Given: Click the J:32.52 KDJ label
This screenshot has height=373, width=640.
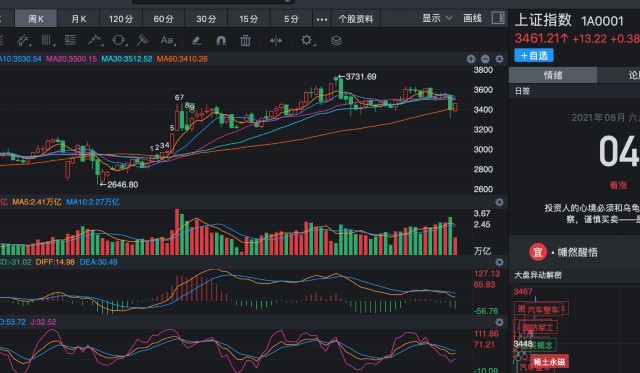Looking at the screenshot, I should tap(43, 322).
